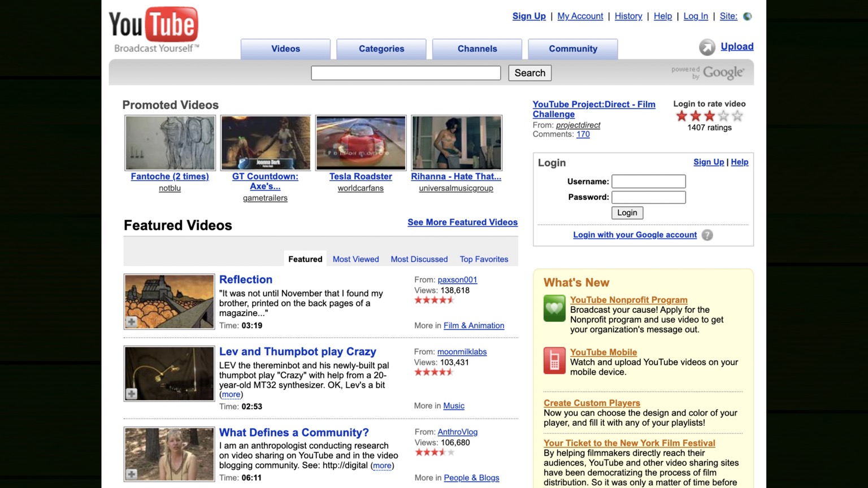
Task: Go to the Community tab
Action: (x=573, y=49)
